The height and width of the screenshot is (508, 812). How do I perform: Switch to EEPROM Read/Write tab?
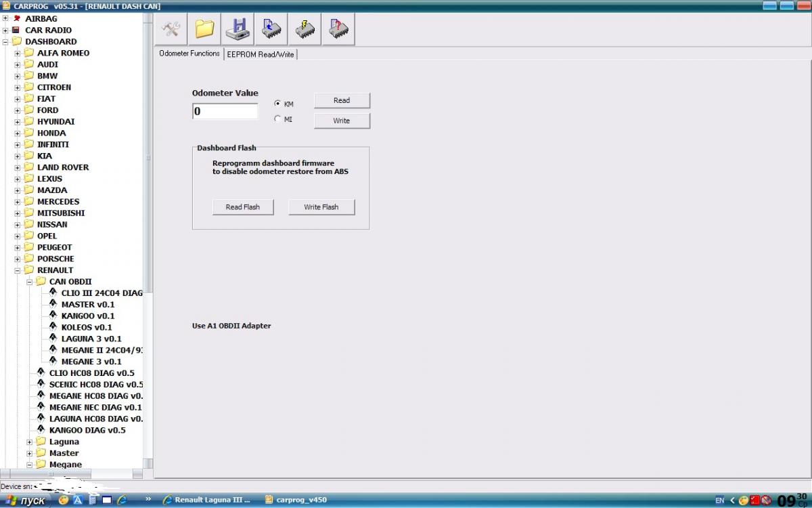tap(261, 54)
